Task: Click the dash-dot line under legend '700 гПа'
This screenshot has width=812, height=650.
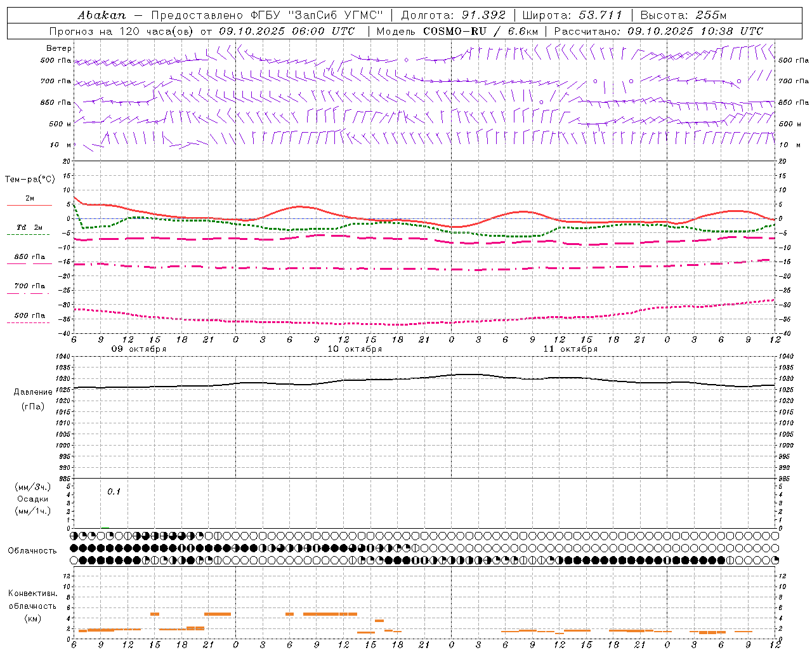Action: click(x=28, y=293)
